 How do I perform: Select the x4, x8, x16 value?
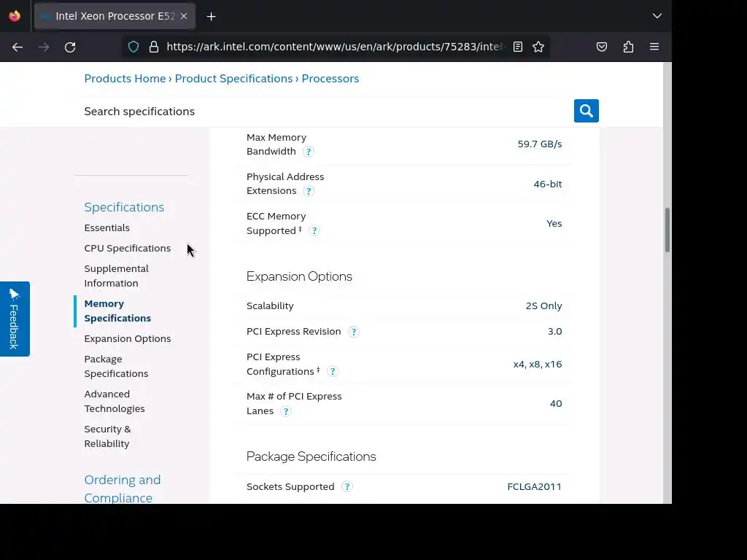pos(538,365)
